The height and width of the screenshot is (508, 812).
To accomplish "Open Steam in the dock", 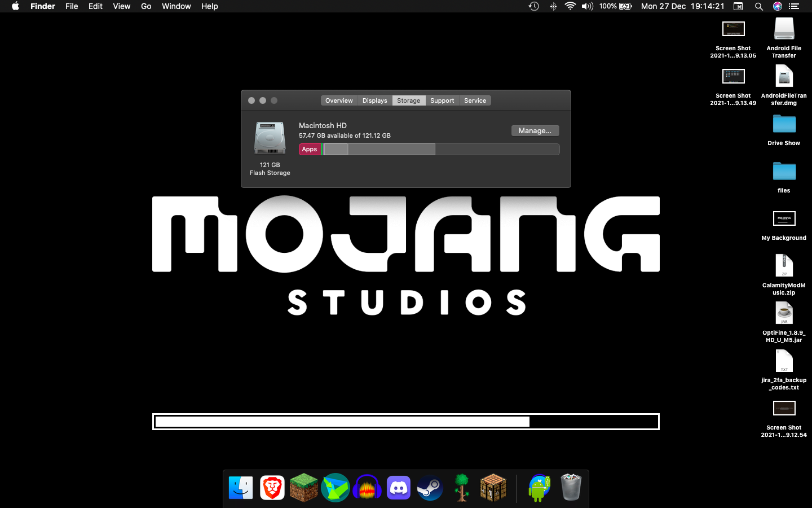I will coord(430,488).
